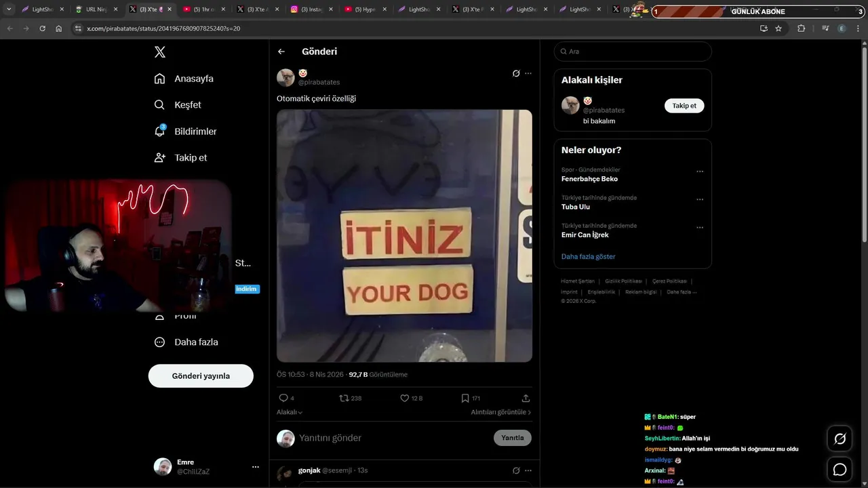Click Grok icon on gonjak reply
This screenshot has width=868, height=488.
pyautogui.click(x=516, y=470)
